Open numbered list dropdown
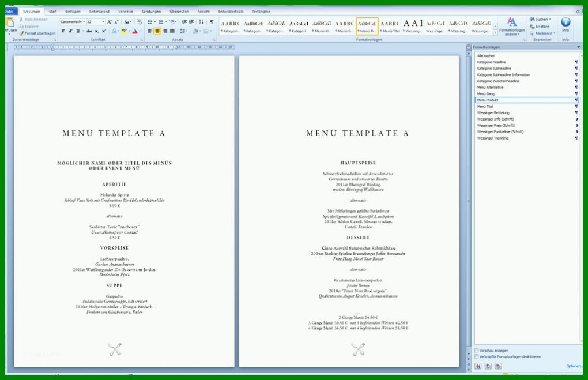Screen dimensions: 588x380 point(166,22)
